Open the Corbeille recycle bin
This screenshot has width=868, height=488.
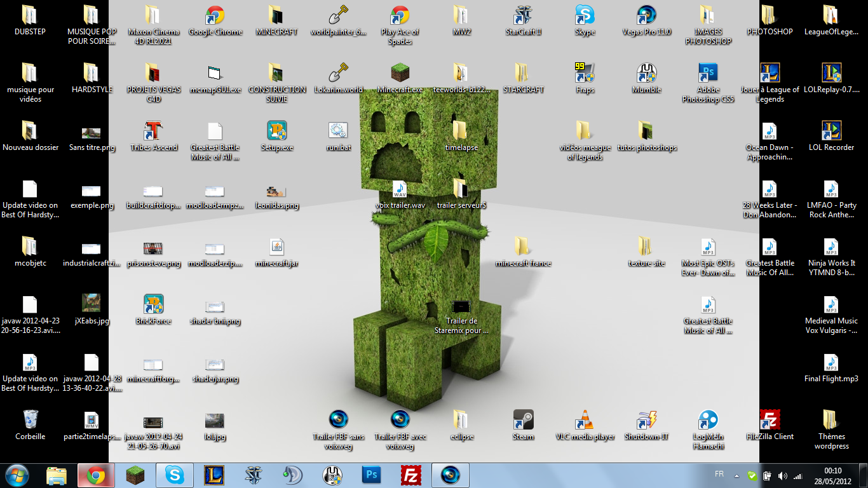pos(30,426)
